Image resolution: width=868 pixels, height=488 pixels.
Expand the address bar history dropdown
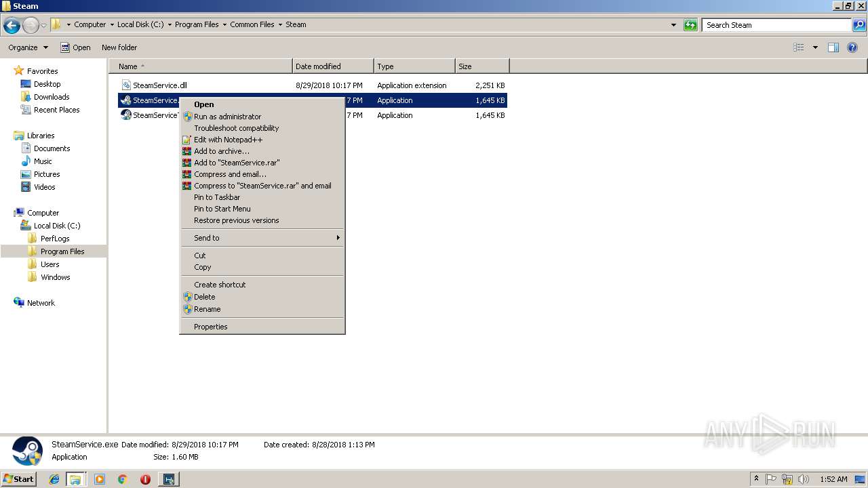coord(673,25)
